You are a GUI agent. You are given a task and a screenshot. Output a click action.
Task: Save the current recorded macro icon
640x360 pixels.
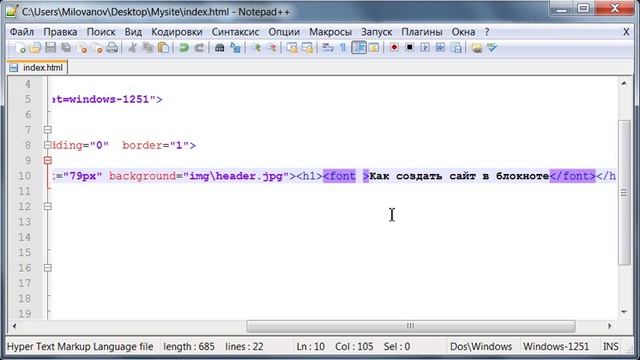pyautogui.click(x=456, y=48)
